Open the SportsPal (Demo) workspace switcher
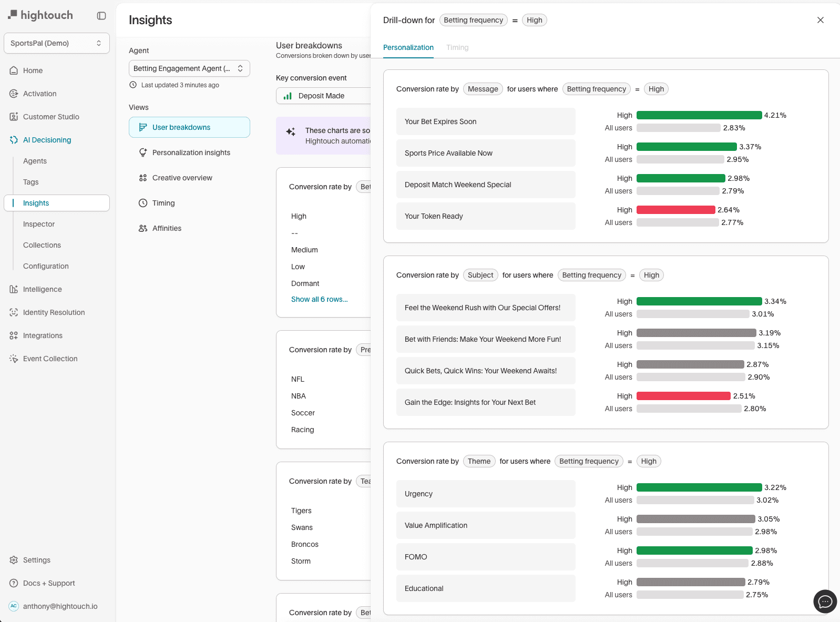The width and height of the screenshot is (840, 622). [57, 43]
